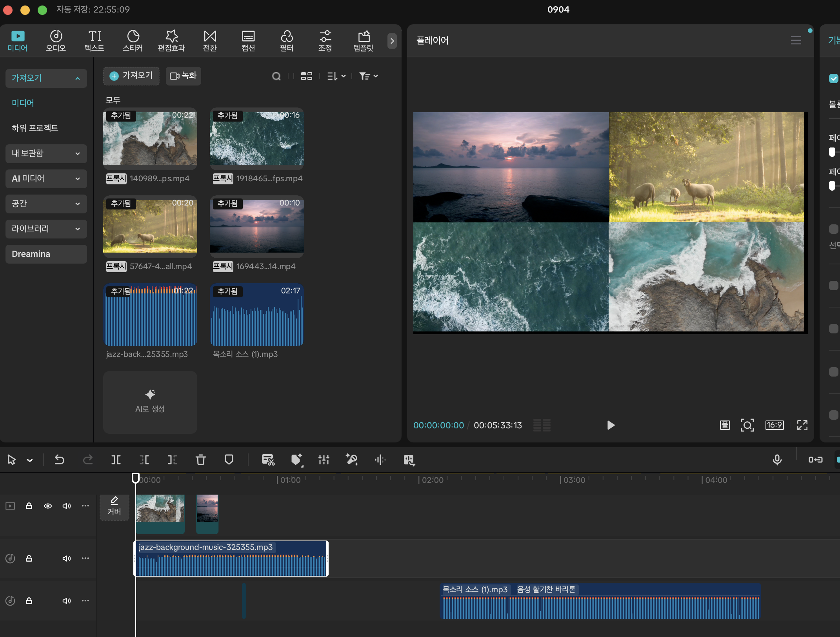Switch media panel to grid view icon
Viewport: 840px width, 637px height.
pos(306,76)
